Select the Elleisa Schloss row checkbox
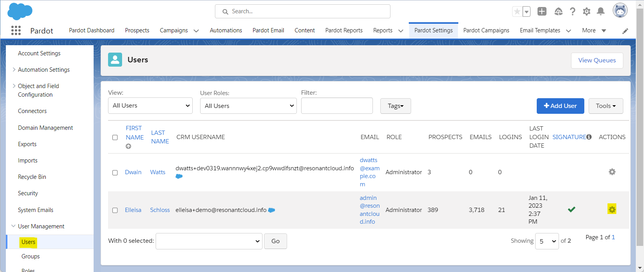Viewport: 644px width, 272px height. [x=115, y=210]
